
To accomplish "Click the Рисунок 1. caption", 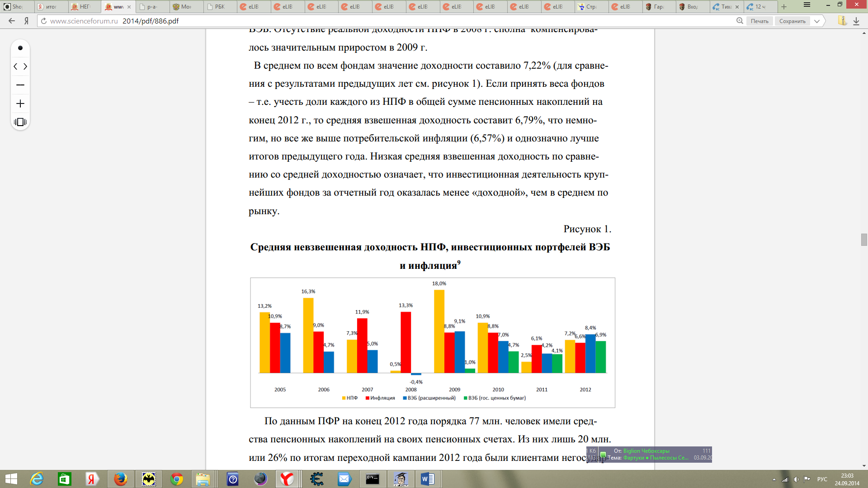I will (587, 229).
